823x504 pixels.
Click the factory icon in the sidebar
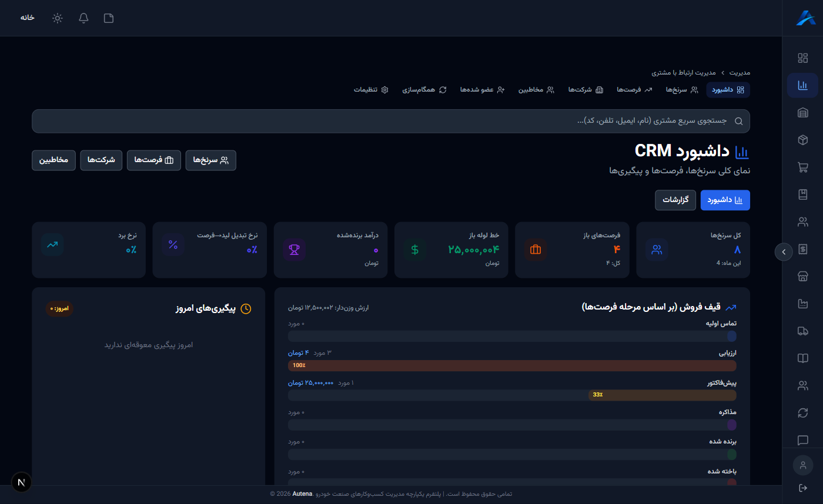[802, 304]
